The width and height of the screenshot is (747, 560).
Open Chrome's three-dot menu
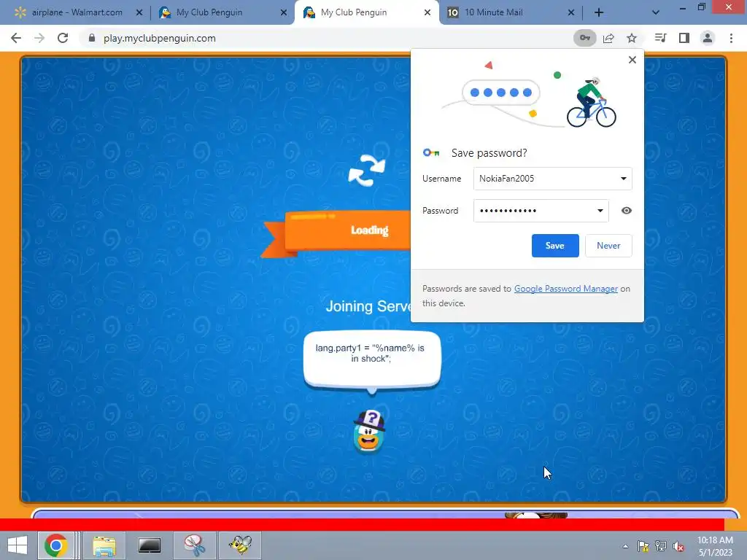[x=731, y=38]
